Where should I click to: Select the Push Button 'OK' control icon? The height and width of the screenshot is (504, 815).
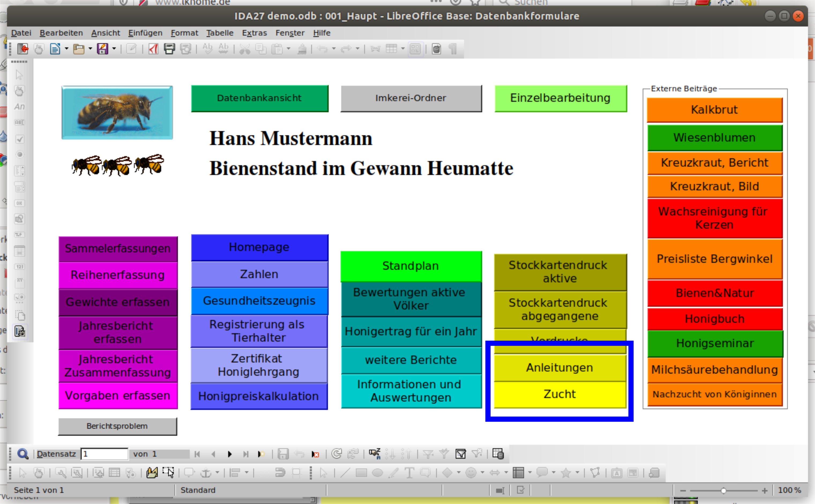[19, 203]
